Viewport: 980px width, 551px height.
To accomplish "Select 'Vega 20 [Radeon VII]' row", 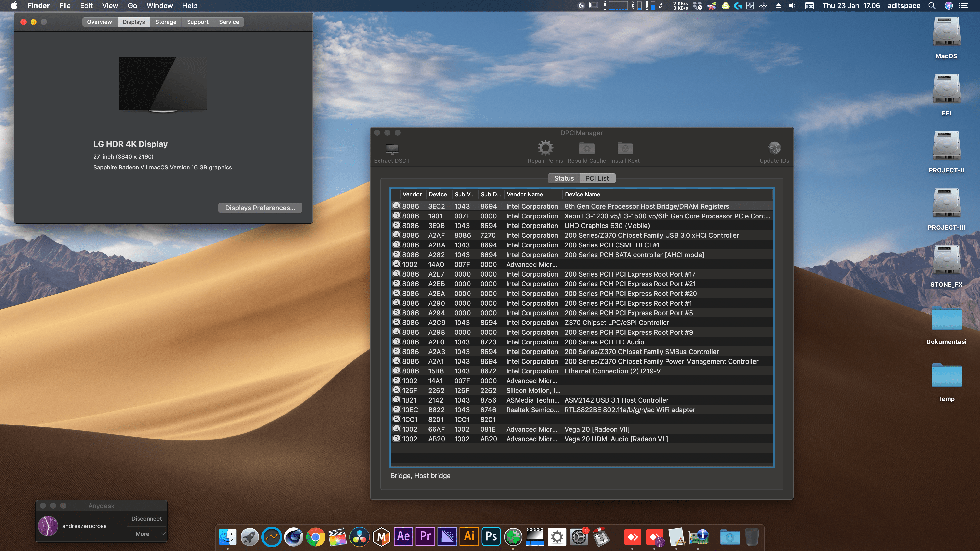I will pos(582,429).
